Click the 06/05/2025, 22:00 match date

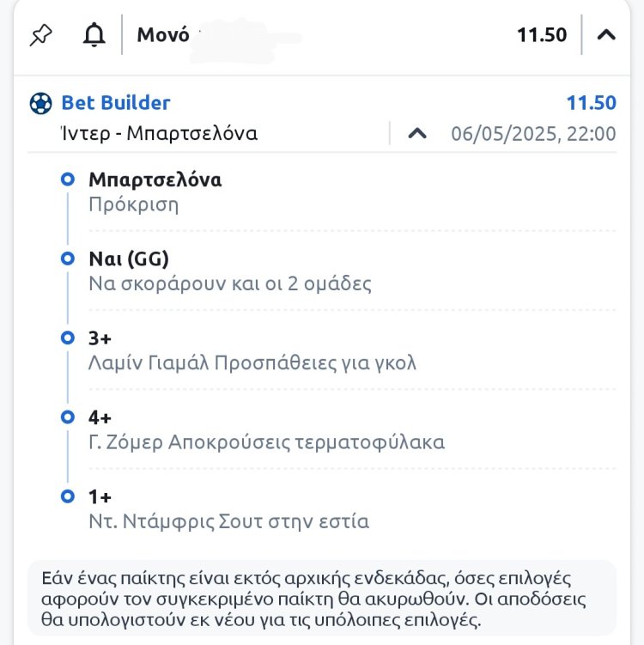[533, 134]
